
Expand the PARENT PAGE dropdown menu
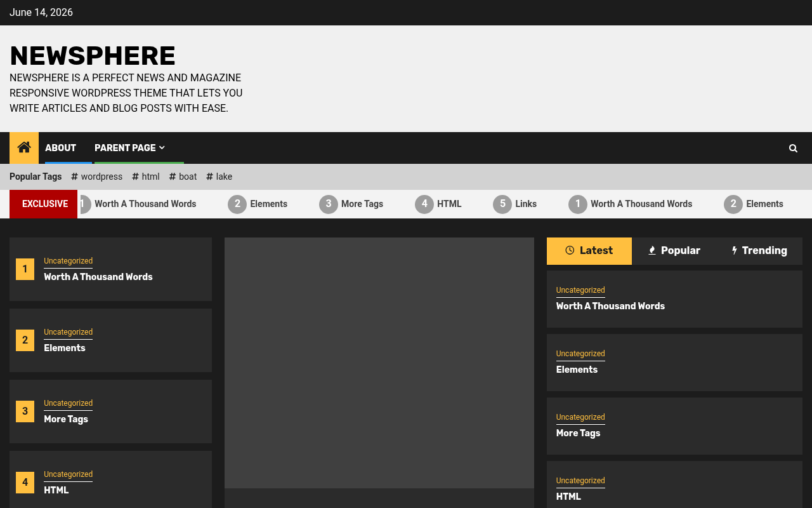coord(129,148)
